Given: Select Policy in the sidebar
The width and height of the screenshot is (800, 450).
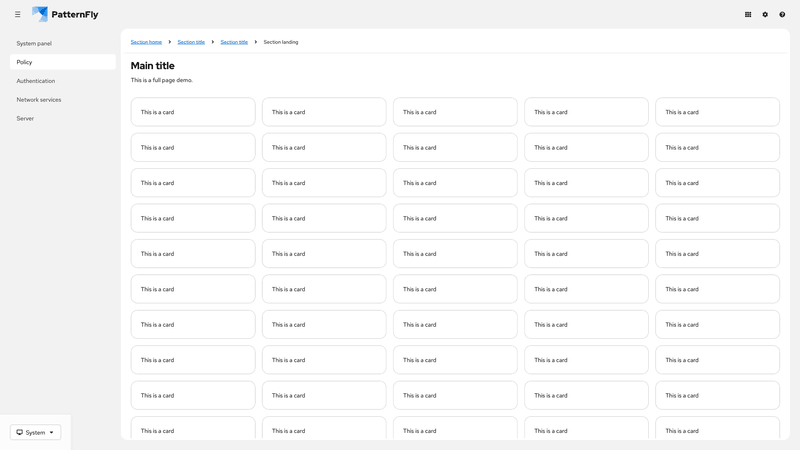Looking at the screenshot, I should (63, 62).
